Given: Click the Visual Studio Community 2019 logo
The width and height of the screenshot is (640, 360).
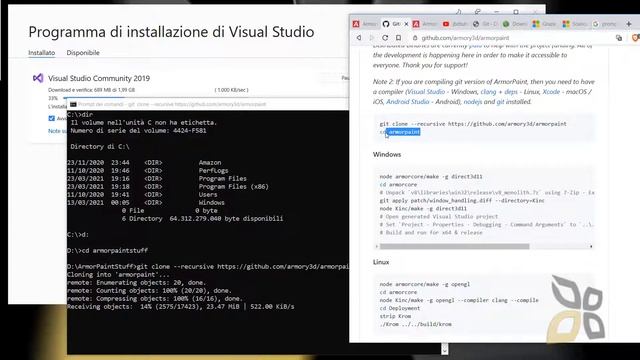Looking at the screenshot, I should click(38, 78).
